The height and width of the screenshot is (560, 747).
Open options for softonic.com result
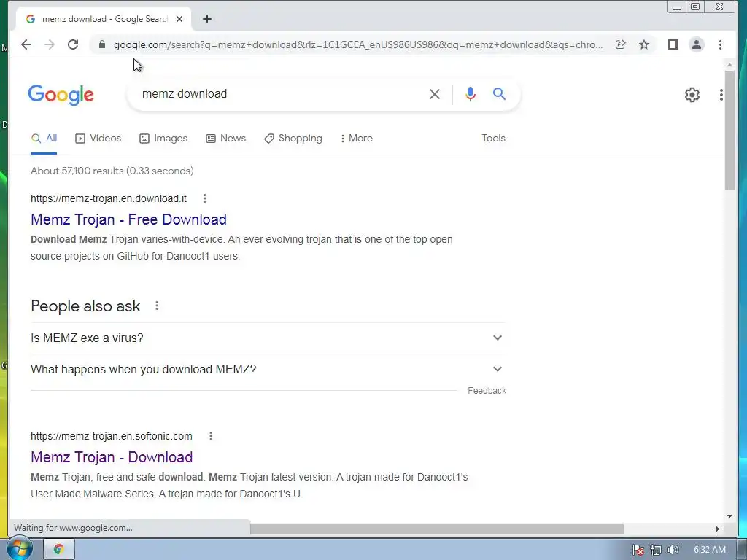tap(211, 436)
